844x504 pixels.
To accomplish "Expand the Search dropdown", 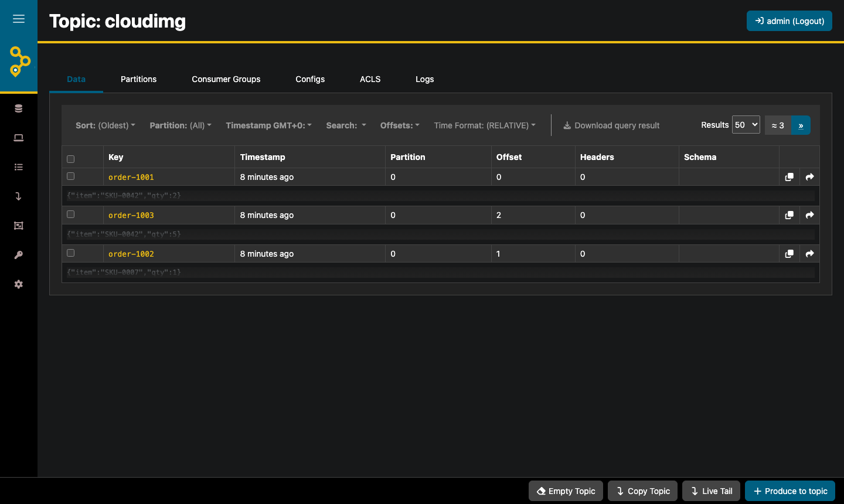I will [x=346, y=125].
